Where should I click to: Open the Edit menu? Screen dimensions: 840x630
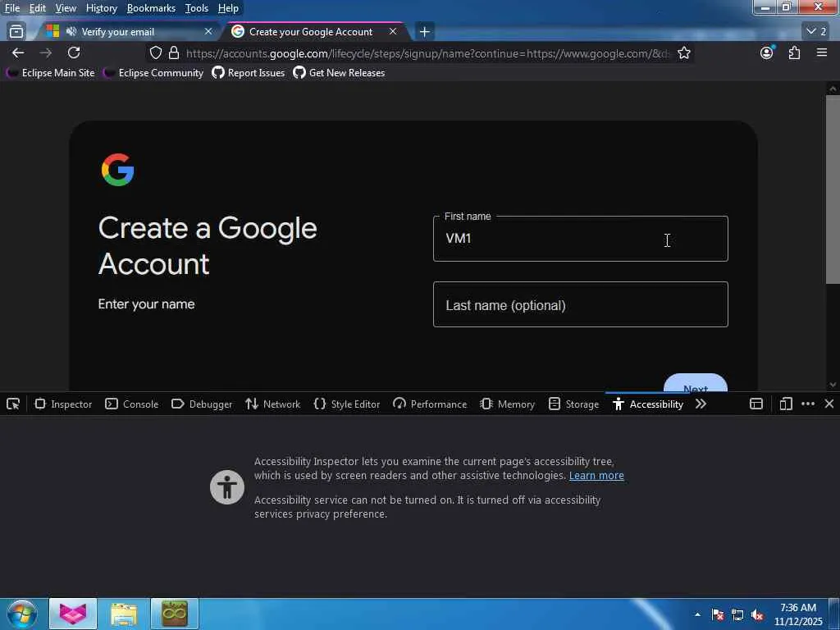click(x=38, y=8)
